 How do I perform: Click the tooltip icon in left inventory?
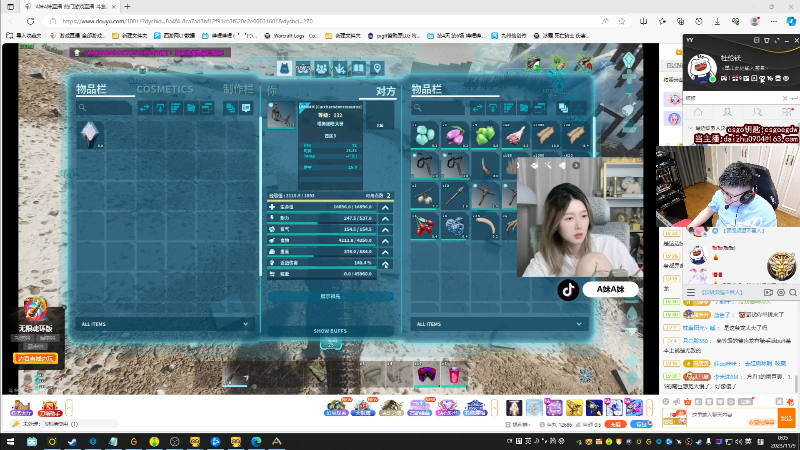(246, 108)
